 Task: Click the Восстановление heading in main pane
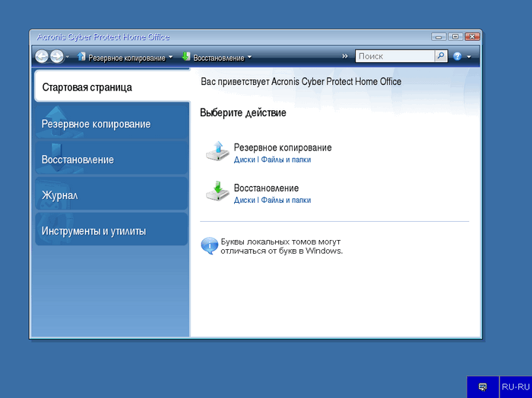[266, 188]
